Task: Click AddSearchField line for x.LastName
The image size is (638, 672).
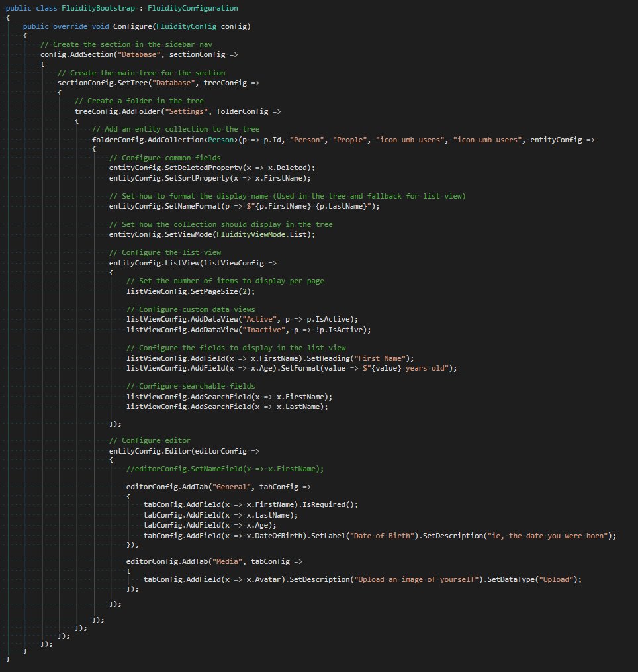Action: tap(227, 407)
